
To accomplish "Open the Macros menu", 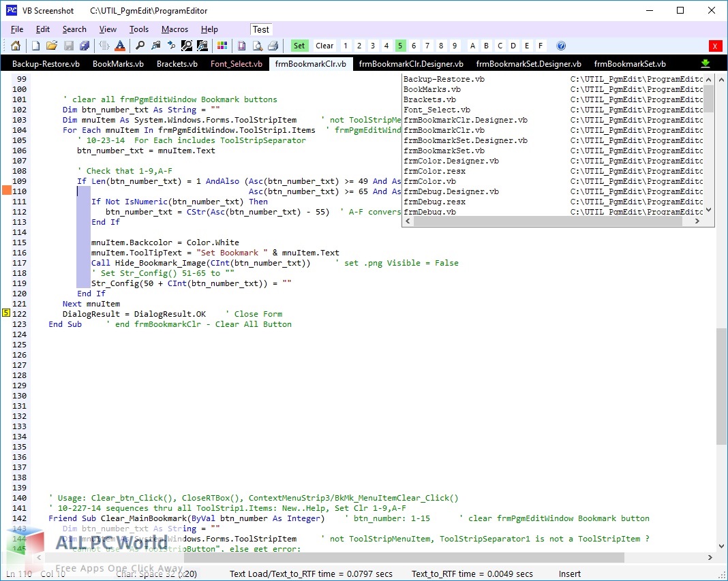I will (x=175, y=29).
